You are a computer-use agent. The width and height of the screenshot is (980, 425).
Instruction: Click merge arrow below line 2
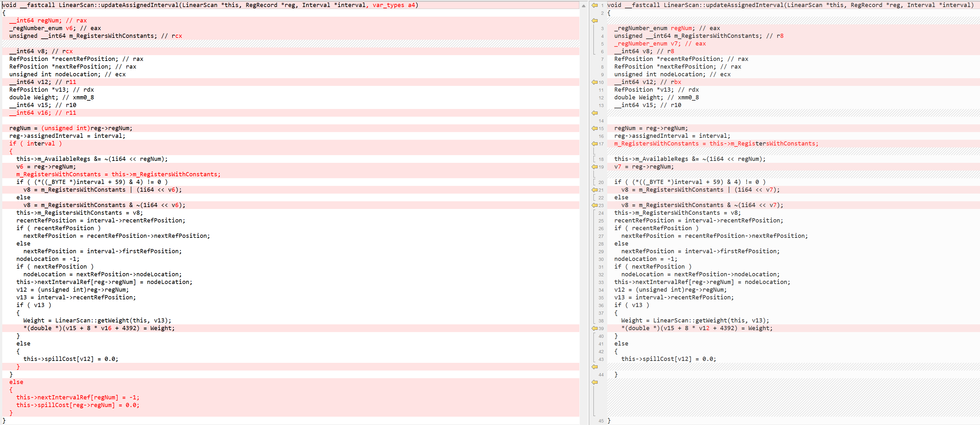pos(594,21)
